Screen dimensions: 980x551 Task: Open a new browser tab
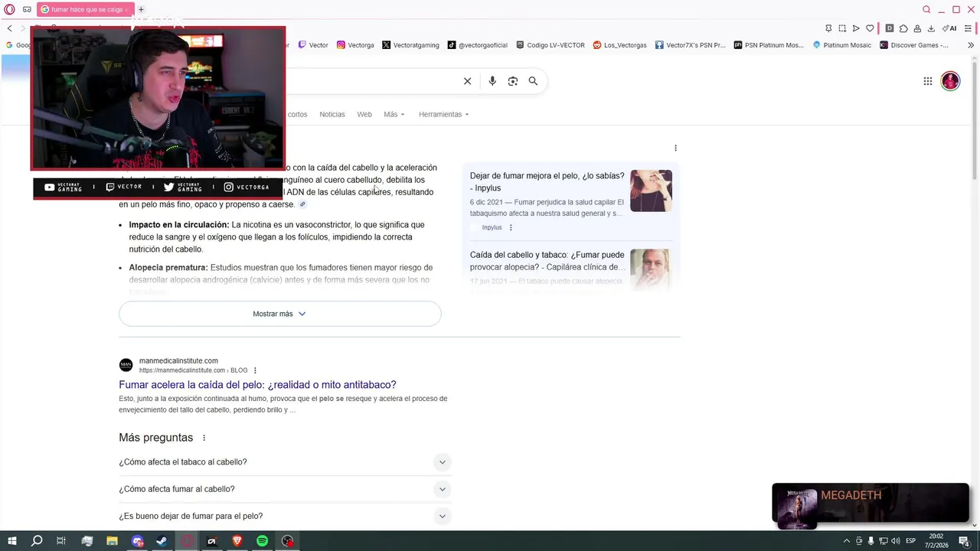click(141, 9)
